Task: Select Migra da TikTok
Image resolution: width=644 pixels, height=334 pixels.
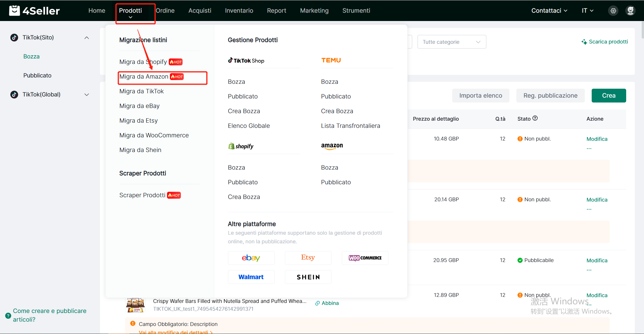Action: pyautogui.click(x=141, y=91)
